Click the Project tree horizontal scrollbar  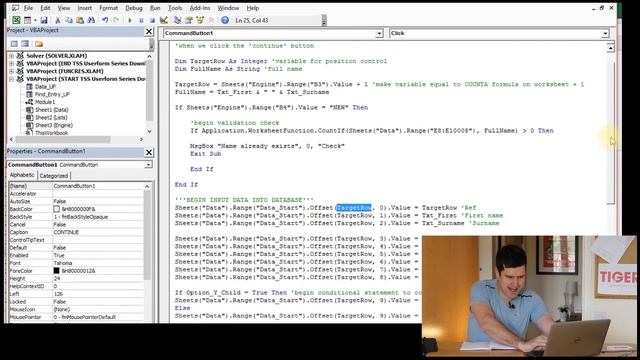tap(63, 140)
